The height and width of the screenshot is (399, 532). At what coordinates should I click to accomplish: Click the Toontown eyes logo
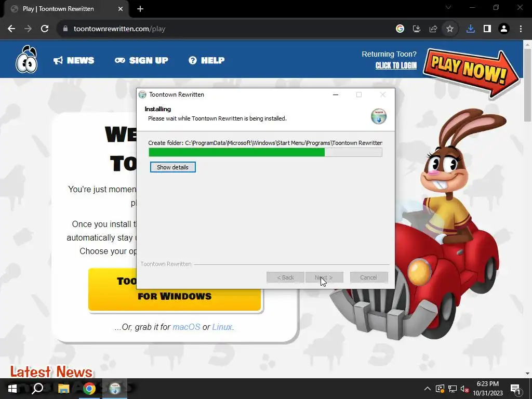pos(26,59)
